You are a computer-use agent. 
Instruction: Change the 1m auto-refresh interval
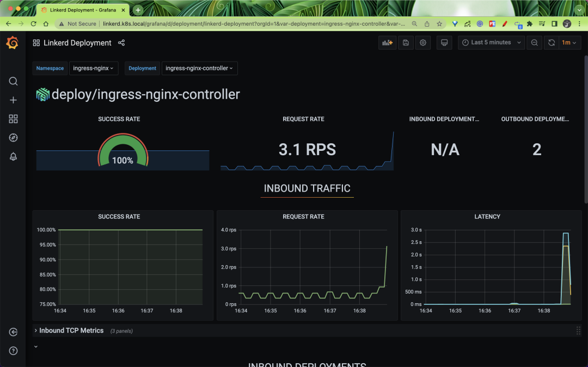569,42
